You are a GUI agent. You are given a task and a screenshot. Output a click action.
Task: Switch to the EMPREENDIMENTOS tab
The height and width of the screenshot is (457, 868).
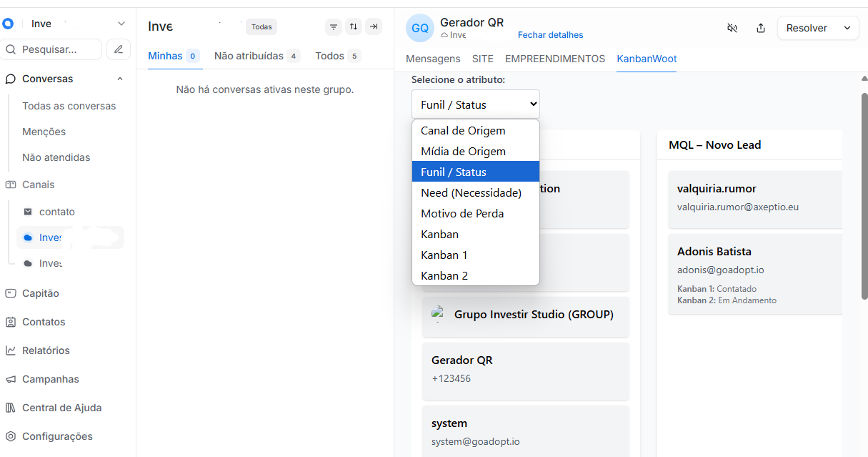click(555, 59)
